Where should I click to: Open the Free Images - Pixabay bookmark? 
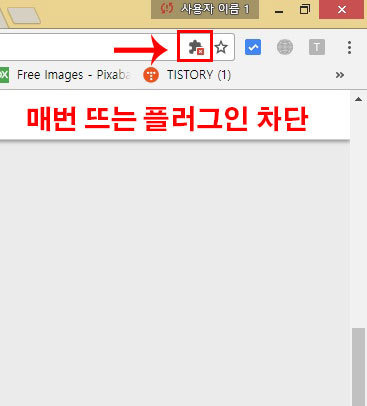coord(66,75)
